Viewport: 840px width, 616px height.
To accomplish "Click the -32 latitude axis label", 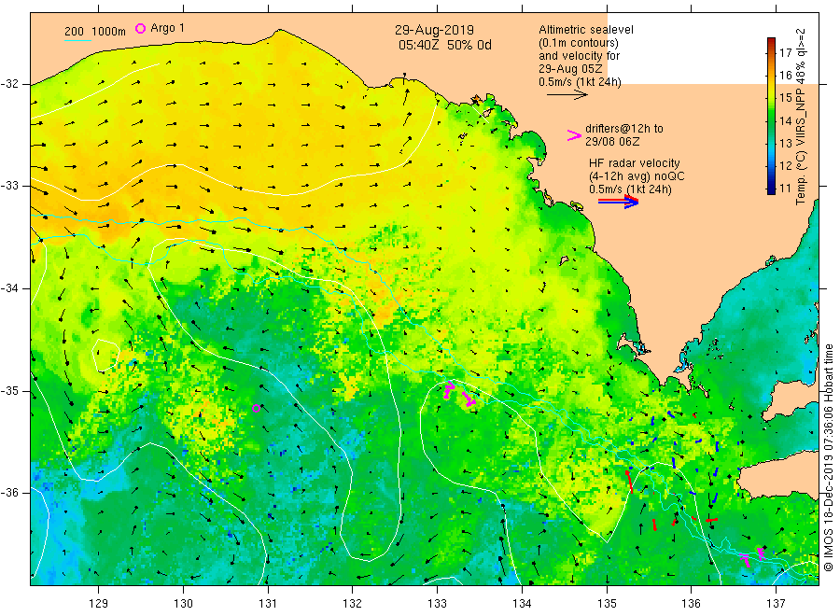I will 9,84.
